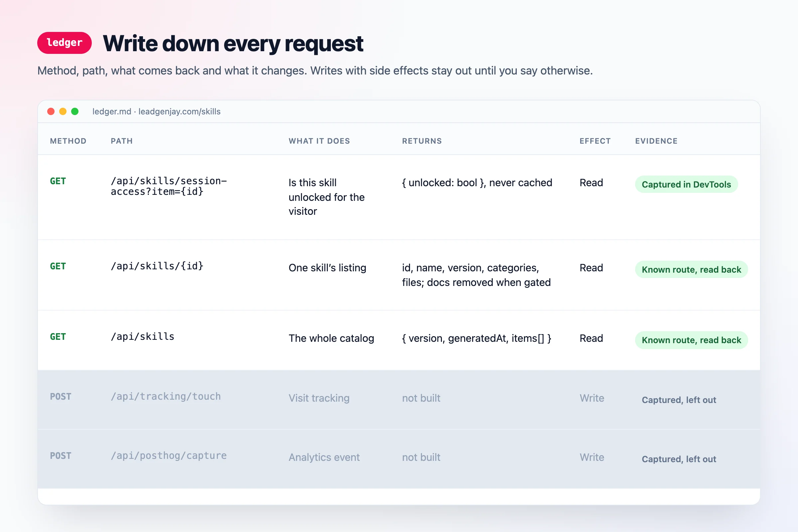798x532 pixels.
Task: Click 'not built' in Analytics event row
Action: 421,458
